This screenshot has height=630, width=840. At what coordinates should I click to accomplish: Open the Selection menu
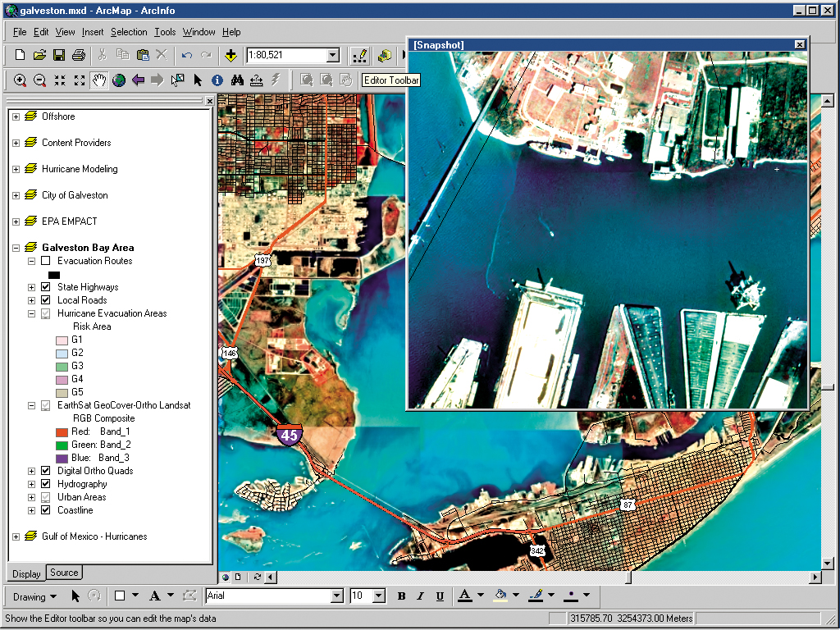click(x=129, y=32)
